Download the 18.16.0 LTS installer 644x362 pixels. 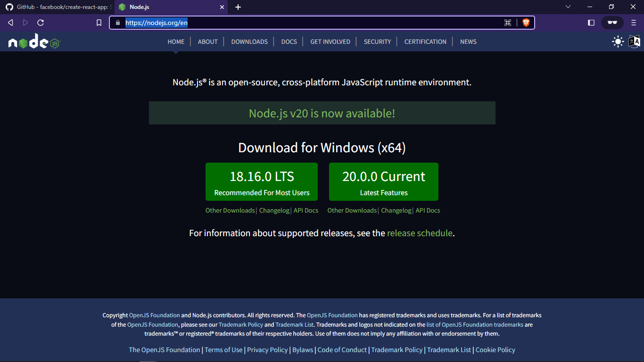[262, 181]
